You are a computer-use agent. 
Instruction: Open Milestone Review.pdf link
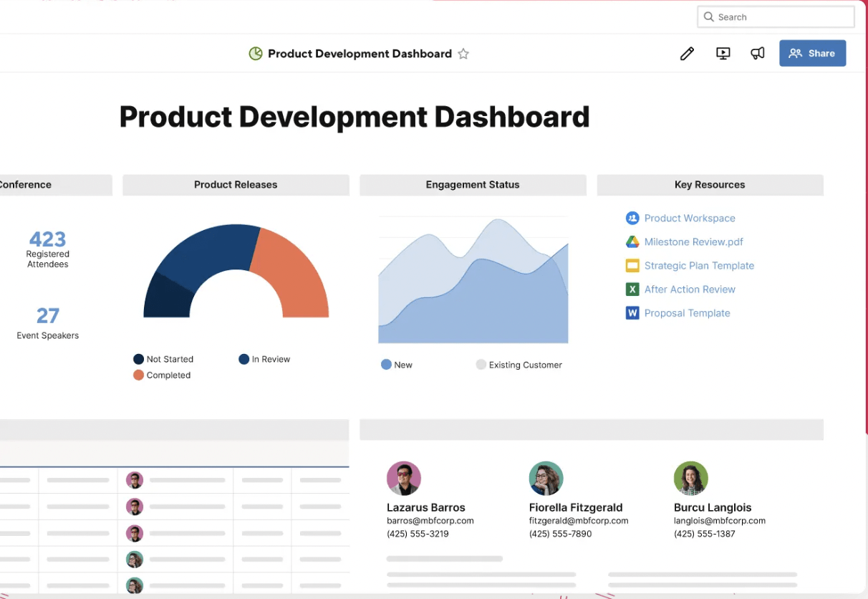pyautogui.click(x=694, y=242)
